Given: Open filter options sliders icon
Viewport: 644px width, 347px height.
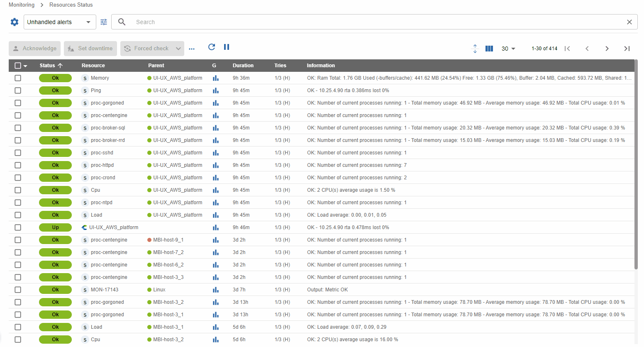Looking at the screenshot, I should (104, 22).
